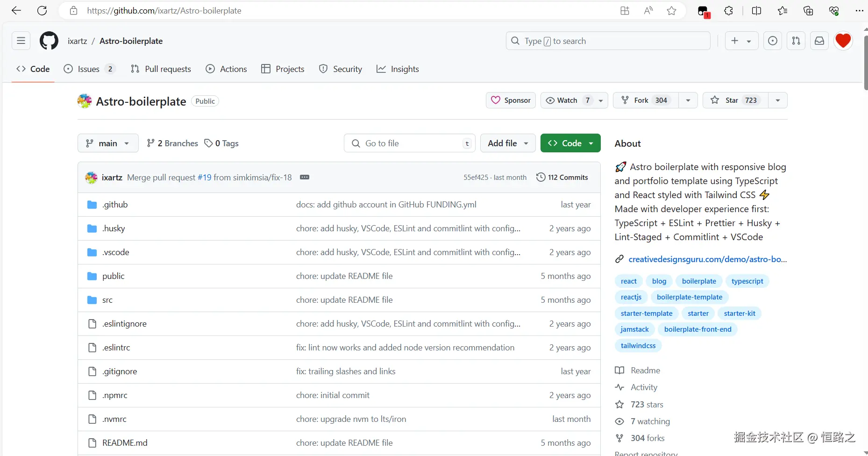The width and height of the screenshot is (868, 456).
Task: Click ixartz commit author avatar
Action: pos(91,178)
